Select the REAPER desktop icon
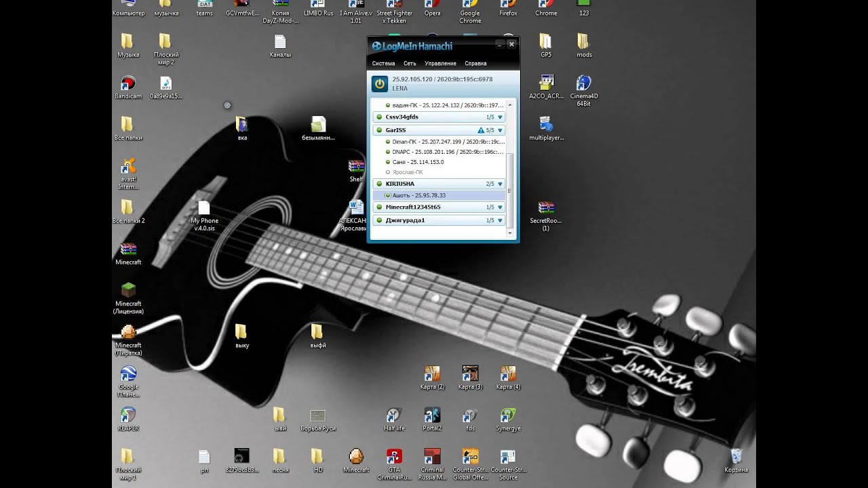Screen dimensions: 868x488 (x=128, y=419)
